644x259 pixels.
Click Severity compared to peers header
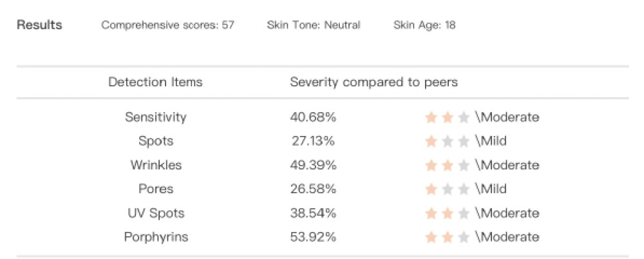pos(374,82)
